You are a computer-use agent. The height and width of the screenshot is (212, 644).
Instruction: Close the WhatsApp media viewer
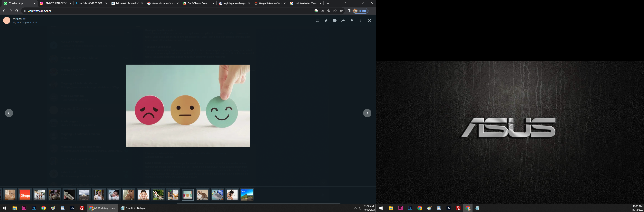click(x=369, y=21)
